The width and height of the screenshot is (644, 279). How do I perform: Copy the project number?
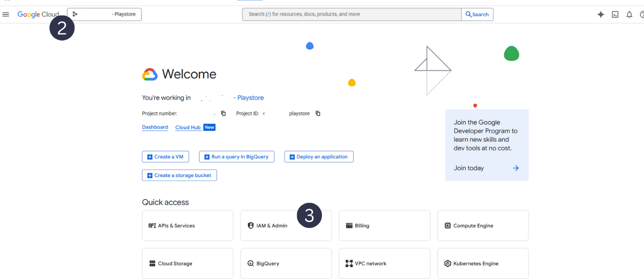point(223,113)
